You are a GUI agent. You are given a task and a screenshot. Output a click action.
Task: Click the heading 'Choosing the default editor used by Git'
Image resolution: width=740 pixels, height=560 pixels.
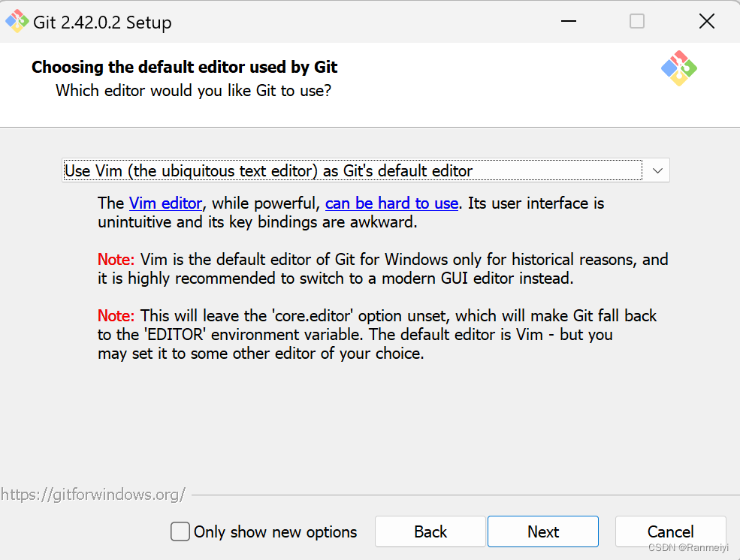tap(185, 67)
